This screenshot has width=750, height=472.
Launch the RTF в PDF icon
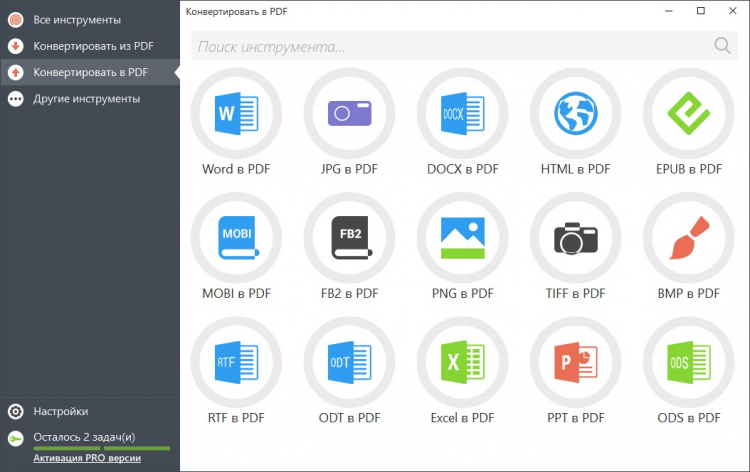pyautogui.click(x=236, y=362)
